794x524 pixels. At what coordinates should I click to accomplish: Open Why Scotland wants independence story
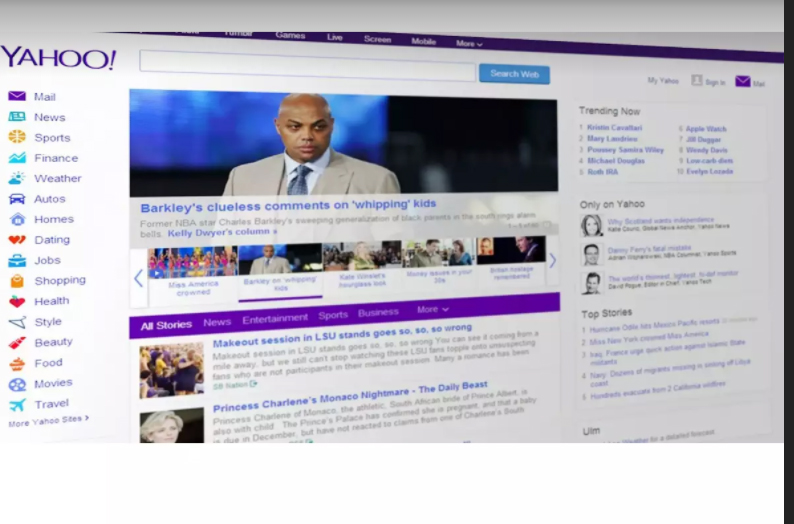(x=660, y=221)
